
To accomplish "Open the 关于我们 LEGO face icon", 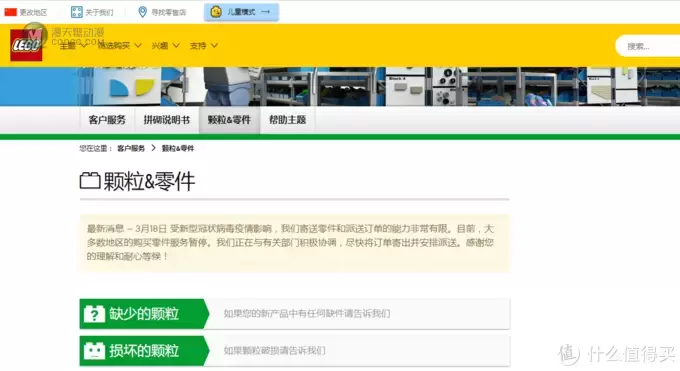I will [x=77, y=12].
